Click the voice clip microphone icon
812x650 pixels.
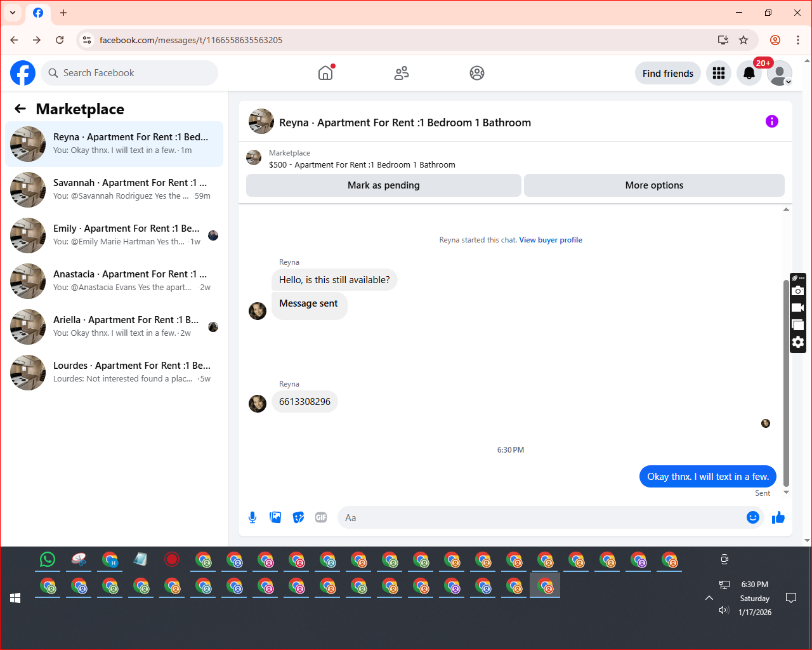coord(252,517)
